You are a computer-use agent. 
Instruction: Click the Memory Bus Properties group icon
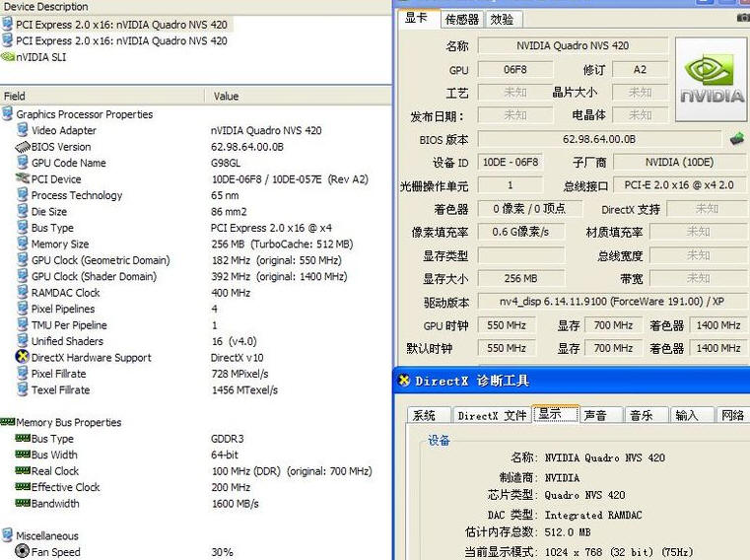8,422
